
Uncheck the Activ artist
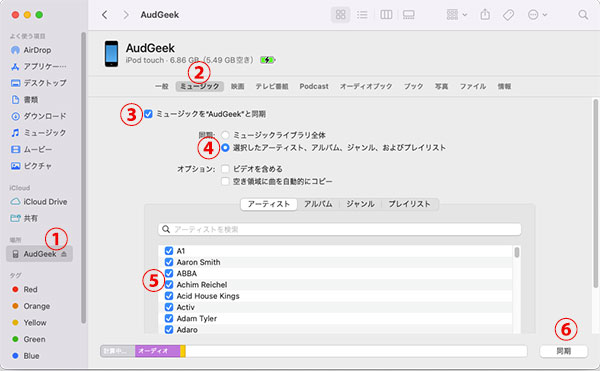pyautogui.click(x=169, y=307)
